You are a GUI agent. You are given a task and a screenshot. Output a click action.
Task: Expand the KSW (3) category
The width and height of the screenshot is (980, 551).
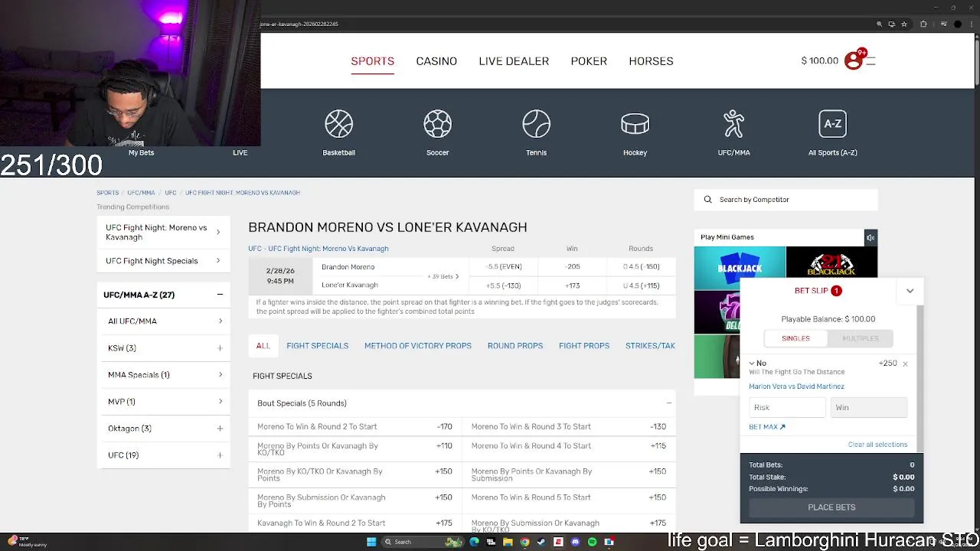[220, 348]
